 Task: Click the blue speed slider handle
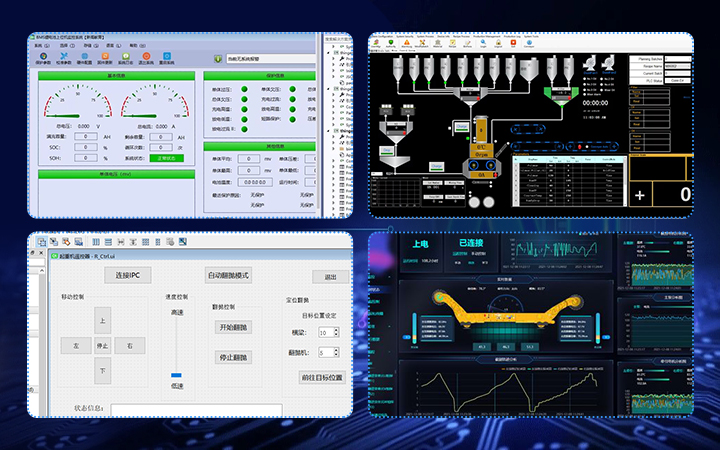[x=176, y=375]
